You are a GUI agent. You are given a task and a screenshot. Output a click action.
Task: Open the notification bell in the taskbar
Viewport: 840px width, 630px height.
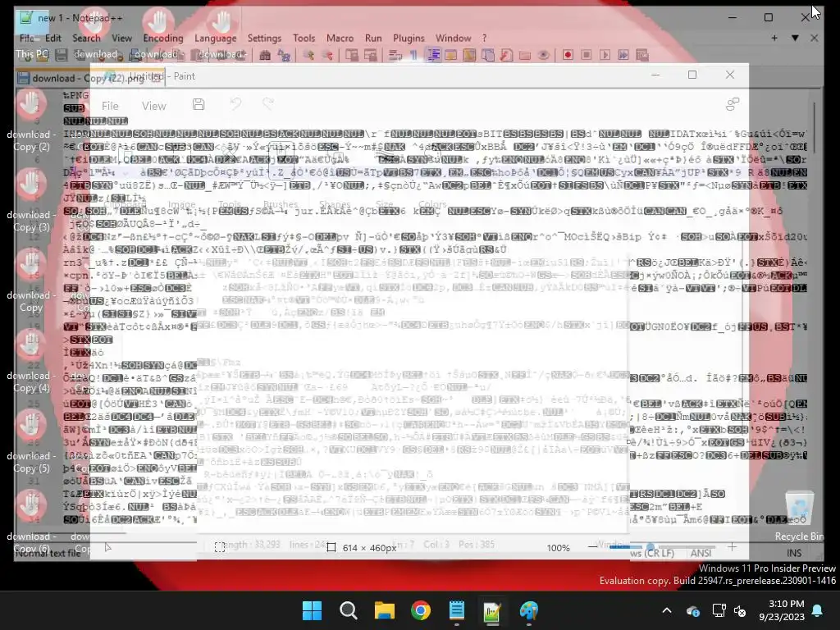[x=818, y=610]
